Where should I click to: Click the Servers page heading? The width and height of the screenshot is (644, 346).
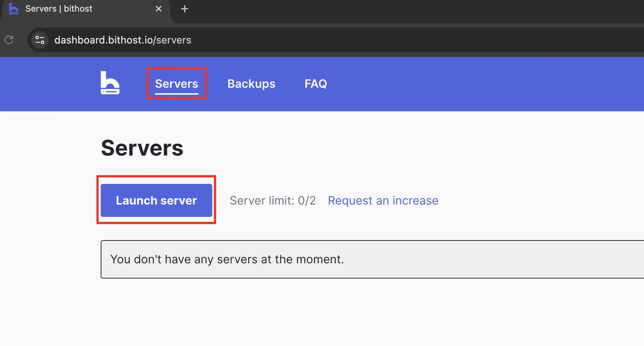[142, 148]
